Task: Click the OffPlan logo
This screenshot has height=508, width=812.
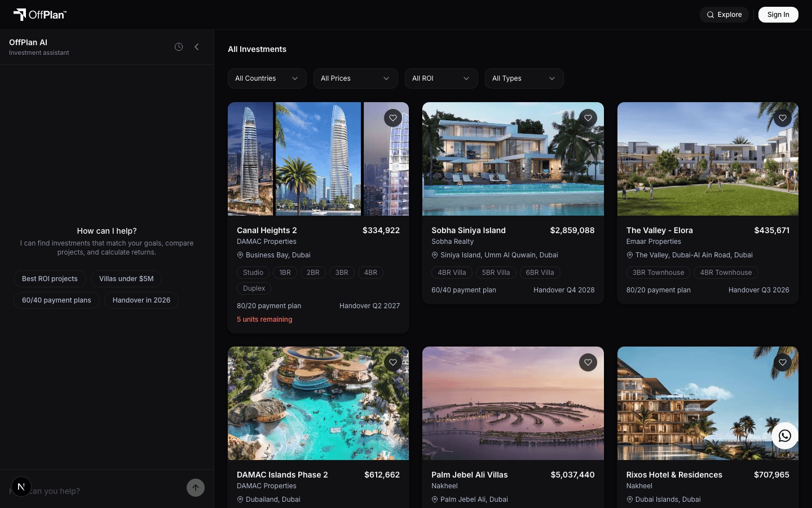Action: click(39, 15)
